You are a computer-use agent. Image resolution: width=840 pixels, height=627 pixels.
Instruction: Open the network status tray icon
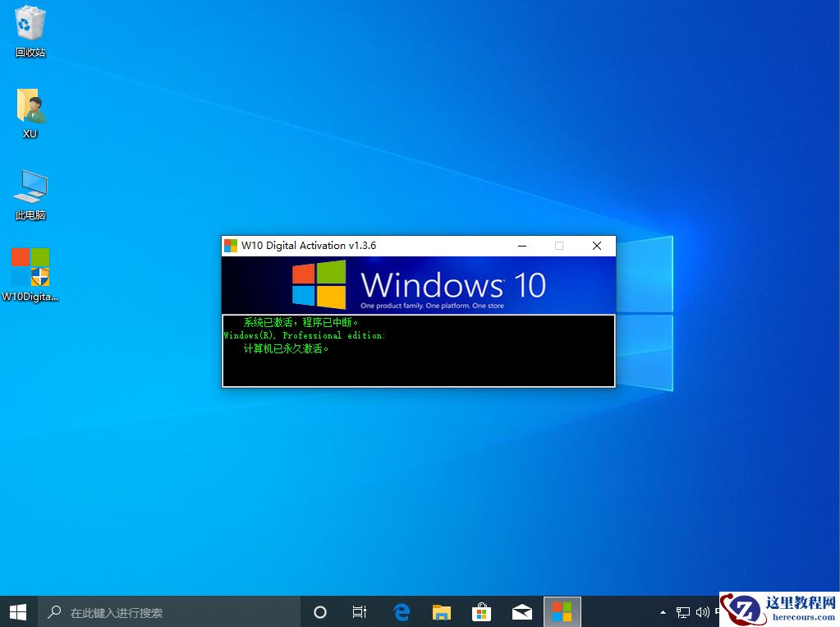[682, 612]
